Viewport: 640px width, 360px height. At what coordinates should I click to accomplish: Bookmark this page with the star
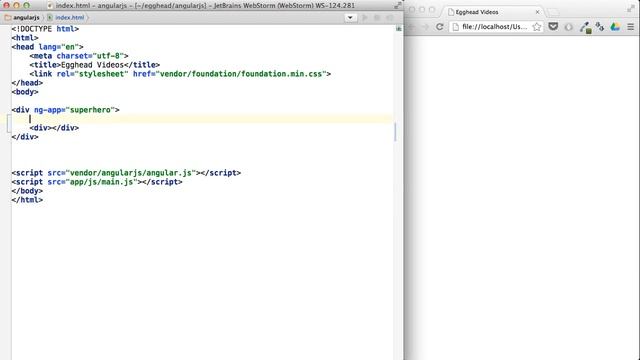[x=537, y=27]
